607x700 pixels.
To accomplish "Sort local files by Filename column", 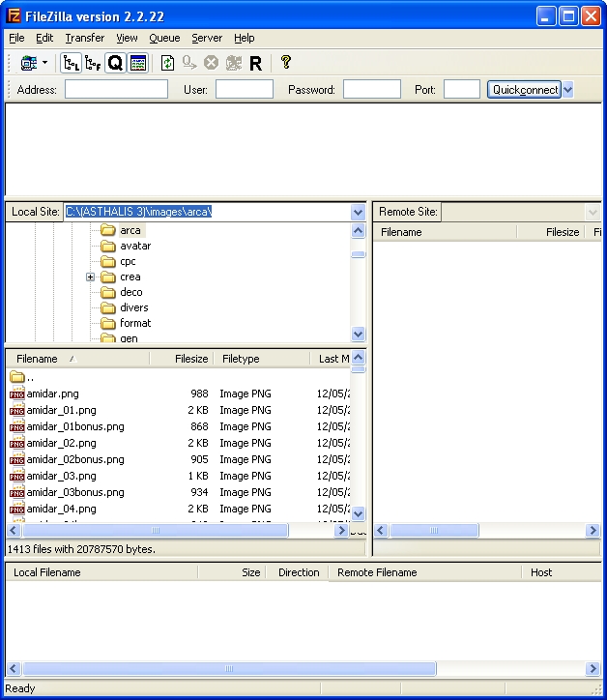I will (78, 359).
